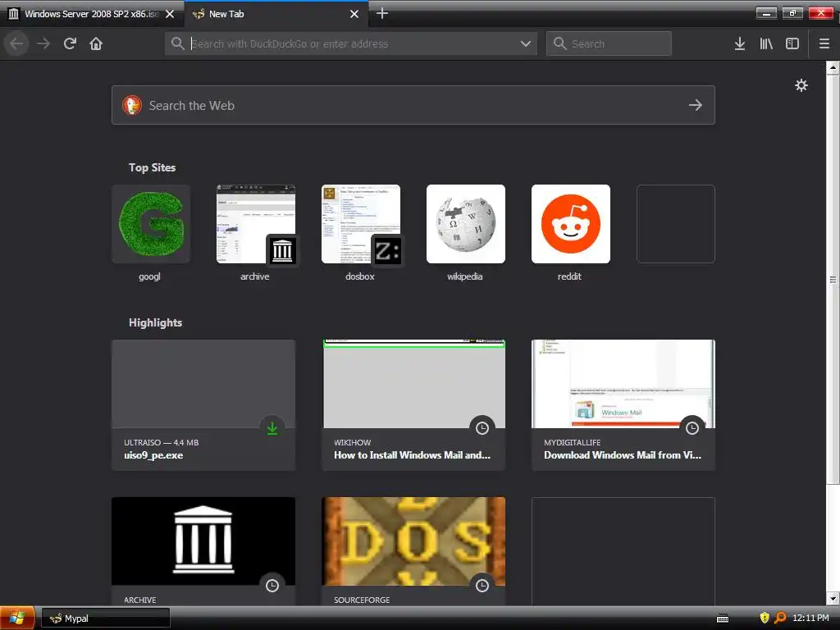The width and height of the screenshot is (840, 630).
Task: Click the keyboard icon in the tray
Action: pos(723,619)
